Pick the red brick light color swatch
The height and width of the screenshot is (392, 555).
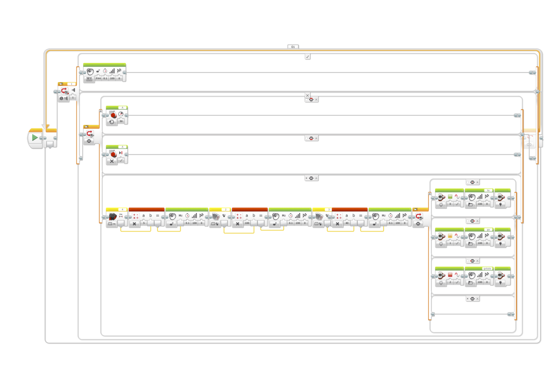pos(450,275)
